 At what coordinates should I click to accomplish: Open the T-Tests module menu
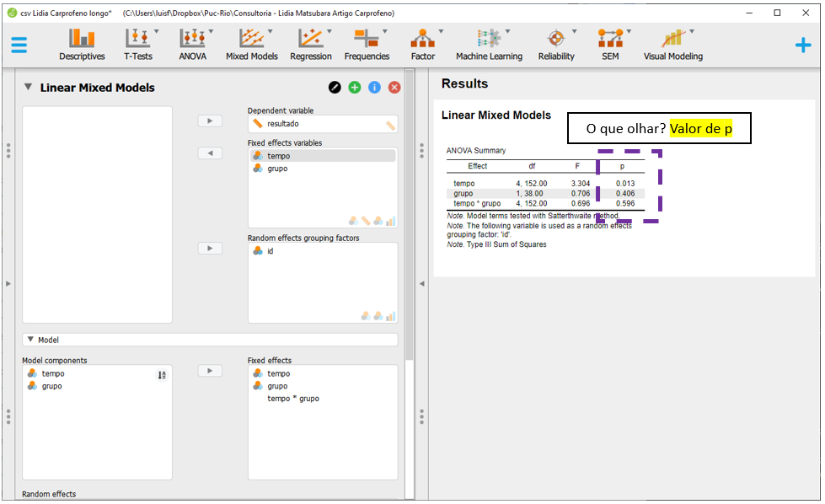pyautogui.click(x=138, y=45)
